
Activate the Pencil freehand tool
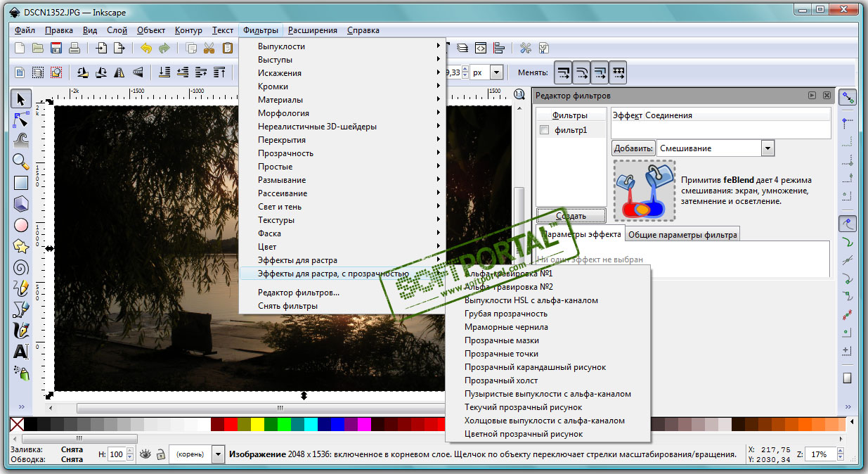21,288
